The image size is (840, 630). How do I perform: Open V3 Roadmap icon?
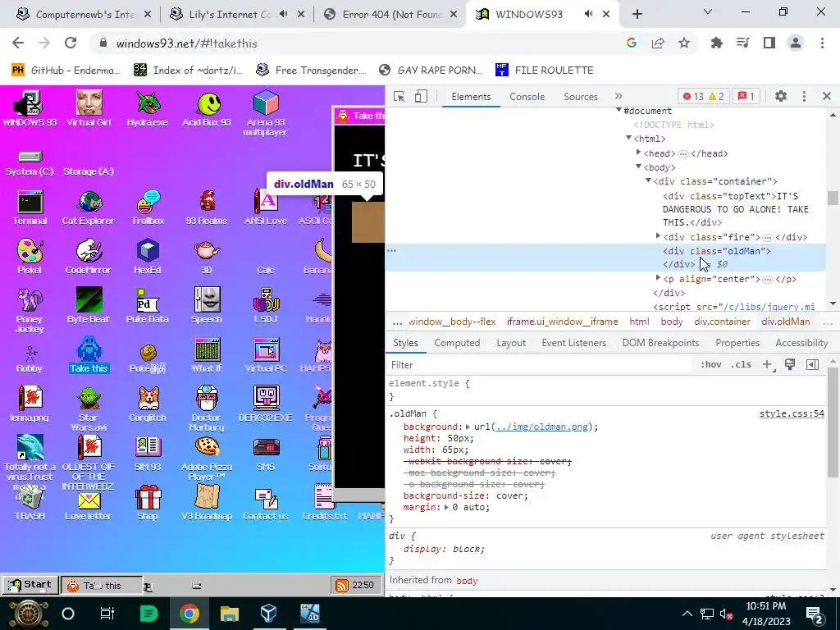(207, 503)
